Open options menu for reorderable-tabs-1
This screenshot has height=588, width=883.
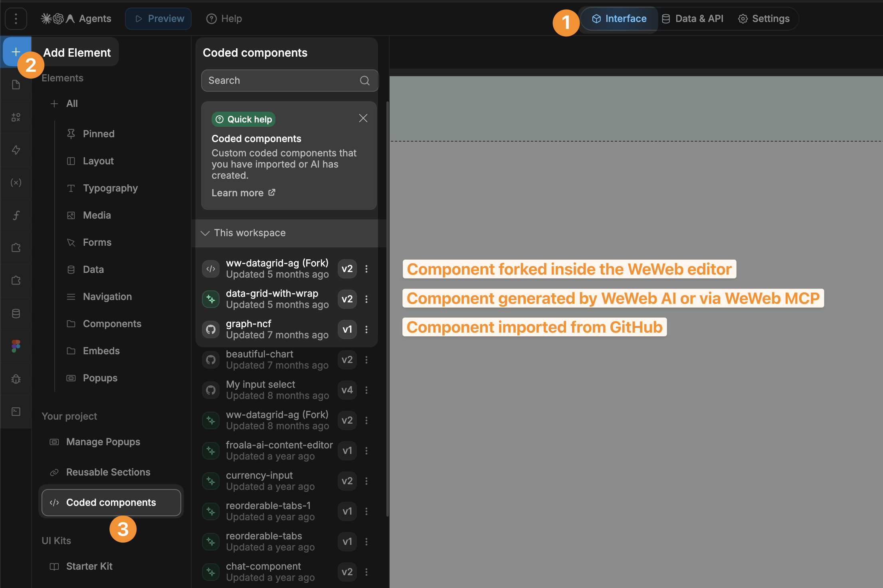point(366,511)
